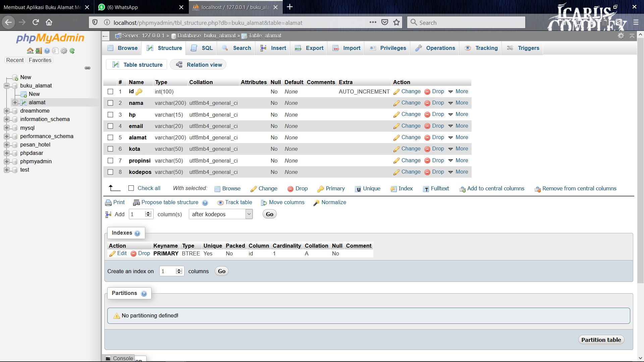Click the Print table icon
644x362 pixels.
pyautogui.click(x=108, y=202)
